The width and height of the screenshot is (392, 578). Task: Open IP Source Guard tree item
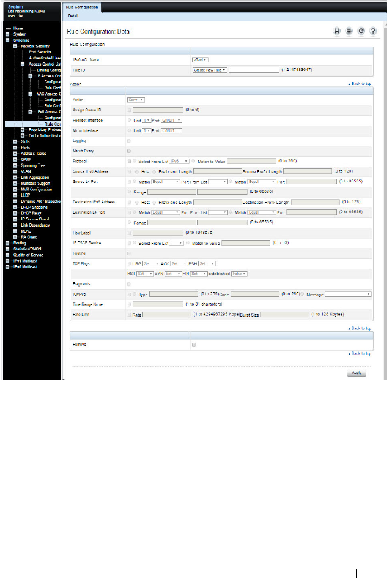click(35, 219)
